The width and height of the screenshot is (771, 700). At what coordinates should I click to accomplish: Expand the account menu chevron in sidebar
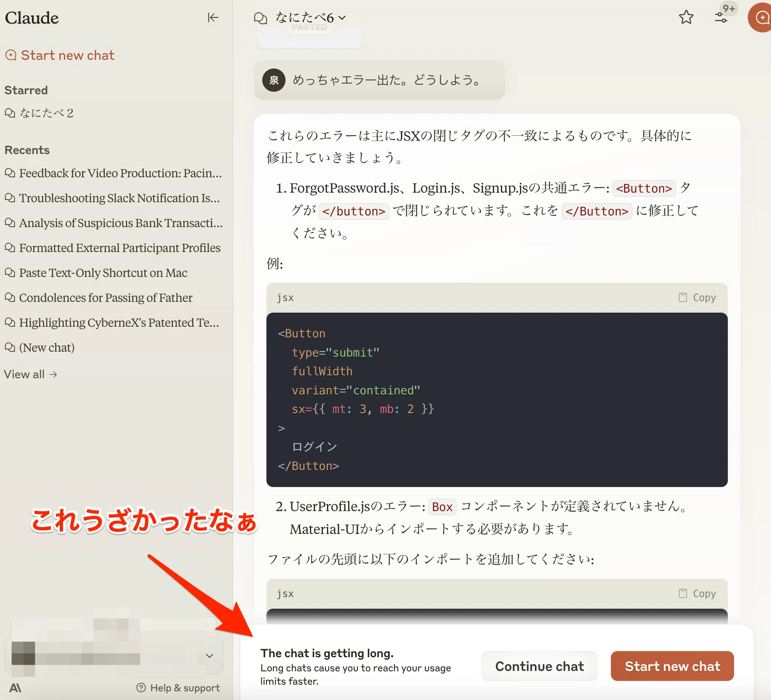210,656
